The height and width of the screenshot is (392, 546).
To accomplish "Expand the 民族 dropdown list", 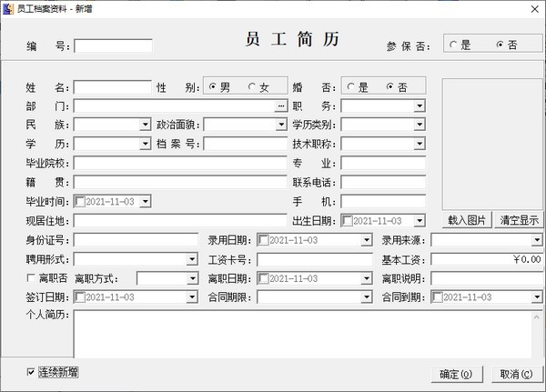I will click(x=144, y=126).
